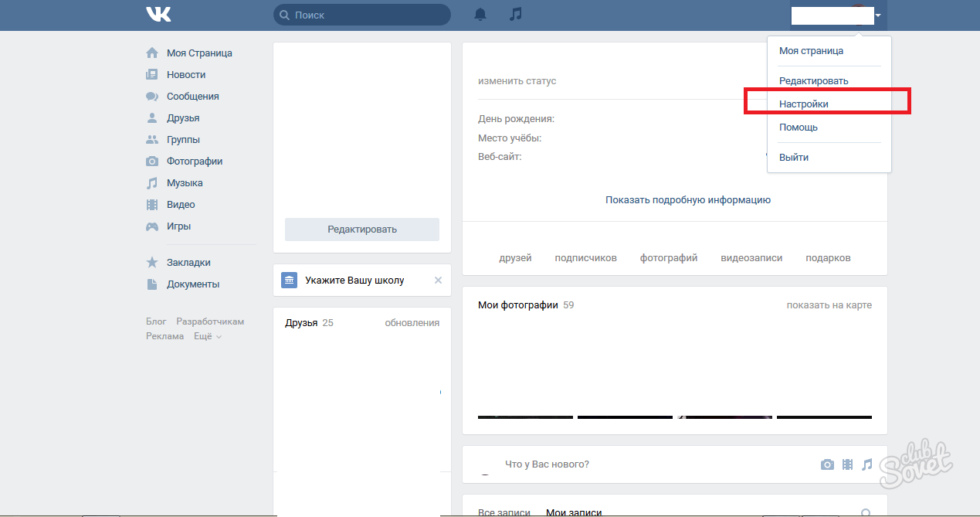Dismiss the Укажите Вашу школу prompt
980x517 pixels.
click(438, 281)
